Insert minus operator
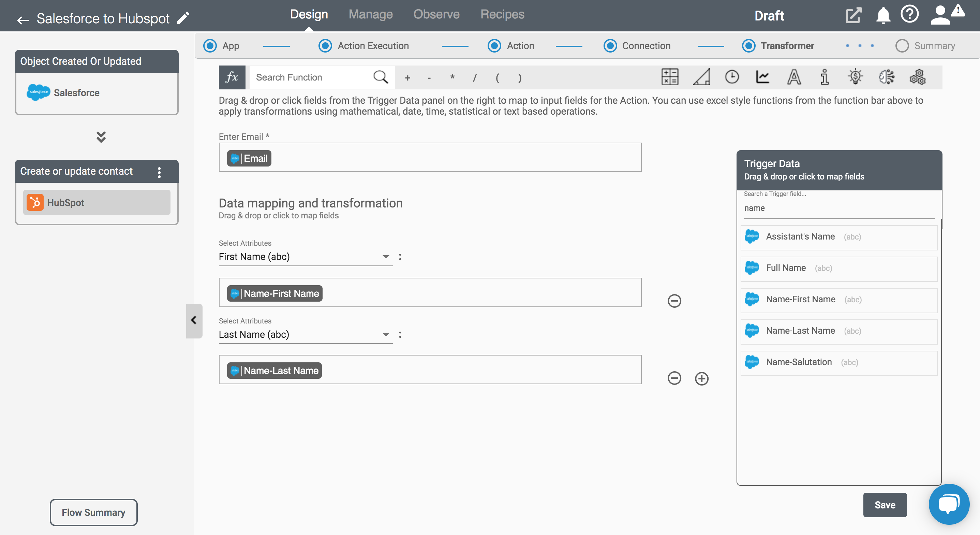Screen dimensions: 980x535 coord(429,78)
